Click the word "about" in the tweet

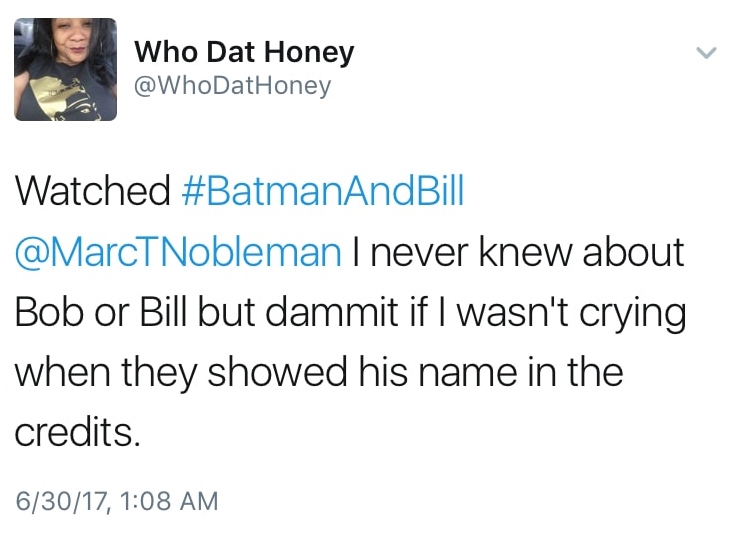click(635, 251)
